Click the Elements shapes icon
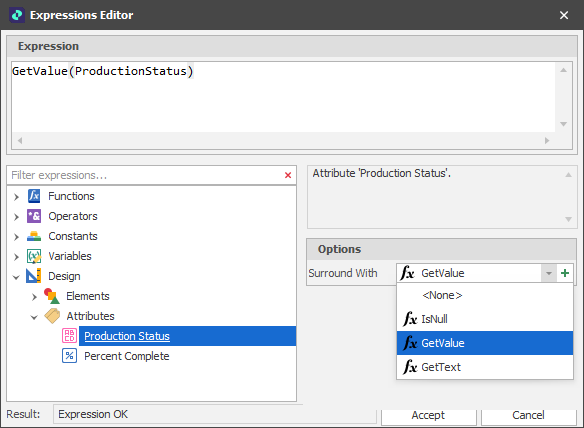 (52, 296)
